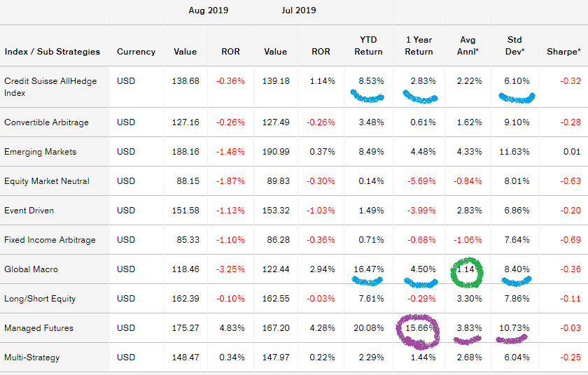
Task: Select the 175.27 Managed Futures value
Action: [185, 328]
